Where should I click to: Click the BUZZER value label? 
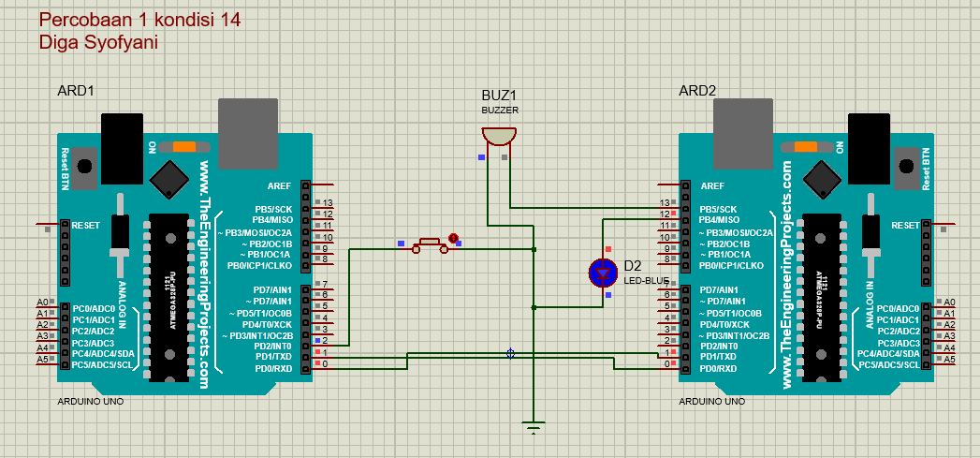(500, 111)
